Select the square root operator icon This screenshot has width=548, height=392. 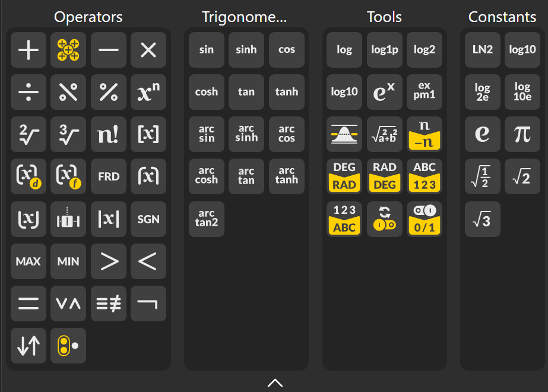point(28,134)
